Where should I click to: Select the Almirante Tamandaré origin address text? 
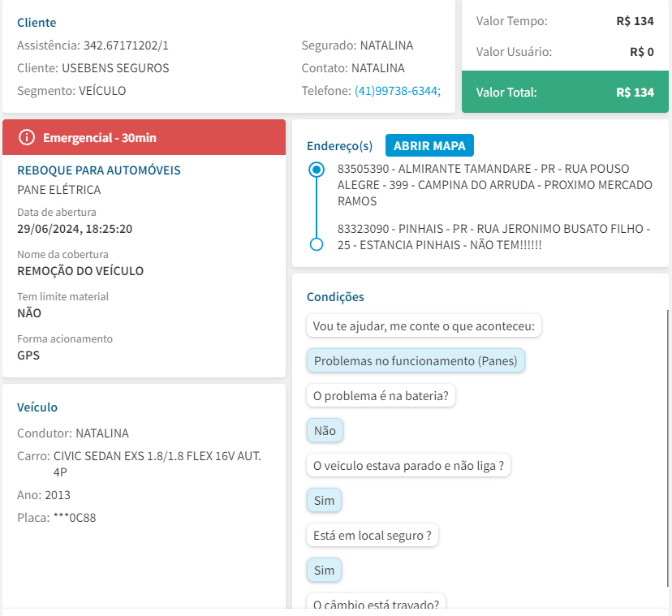point(494,185)
